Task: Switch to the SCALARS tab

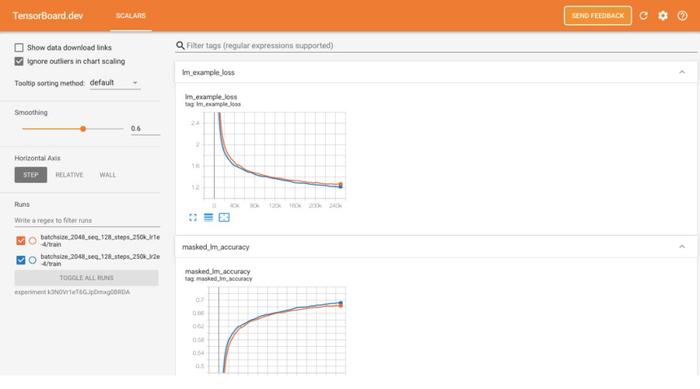Action: tap(131, 16)
